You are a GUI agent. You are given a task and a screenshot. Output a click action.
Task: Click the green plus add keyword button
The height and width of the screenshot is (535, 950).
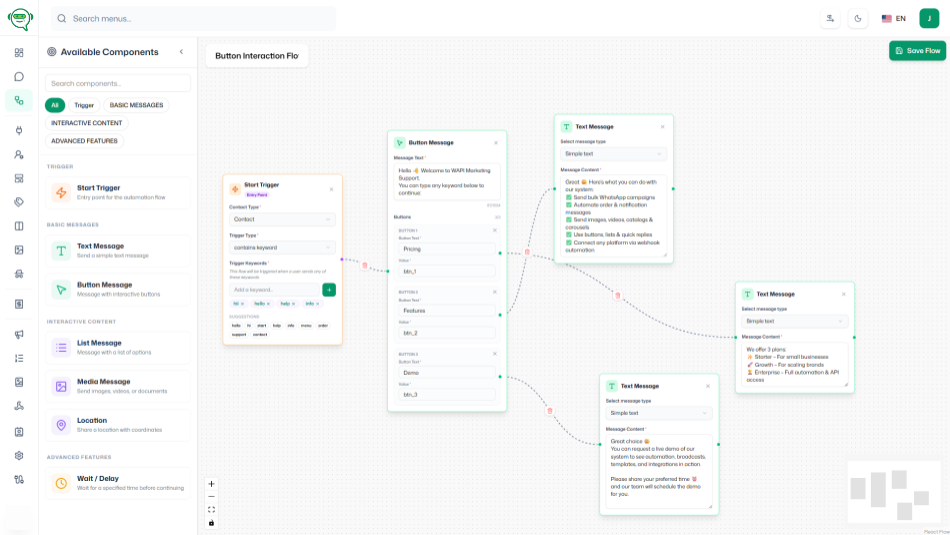point(329,290)
